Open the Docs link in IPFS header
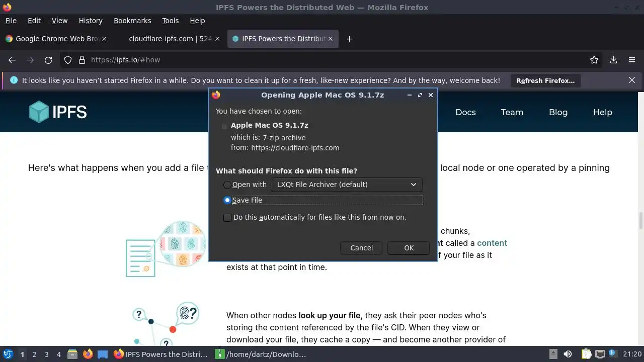 [465, 112]
